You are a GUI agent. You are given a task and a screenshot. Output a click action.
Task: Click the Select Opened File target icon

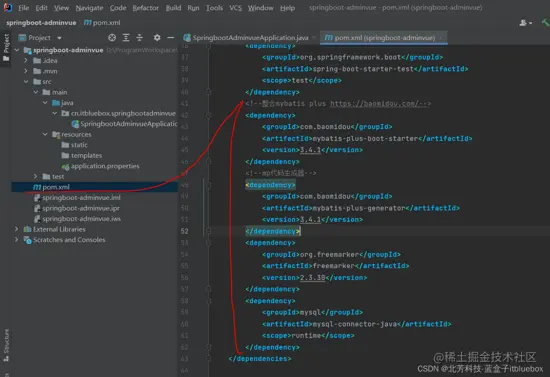click(x=112, y=38)
